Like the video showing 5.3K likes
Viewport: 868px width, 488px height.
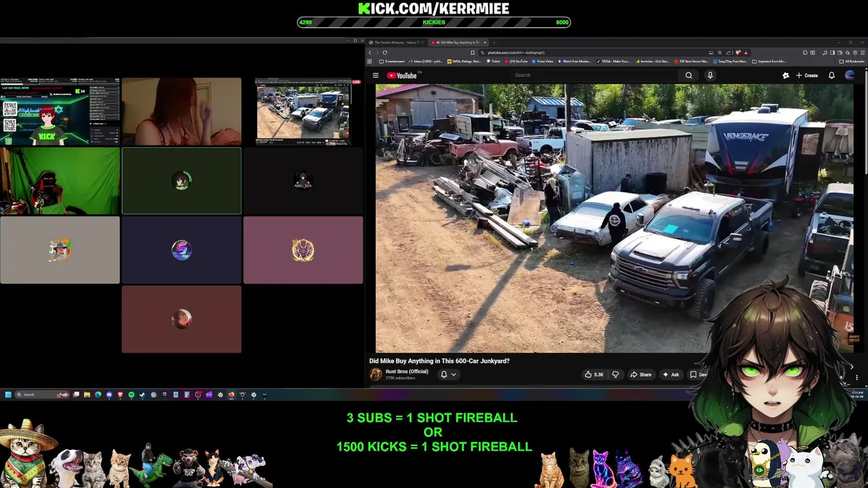(595, 374)
